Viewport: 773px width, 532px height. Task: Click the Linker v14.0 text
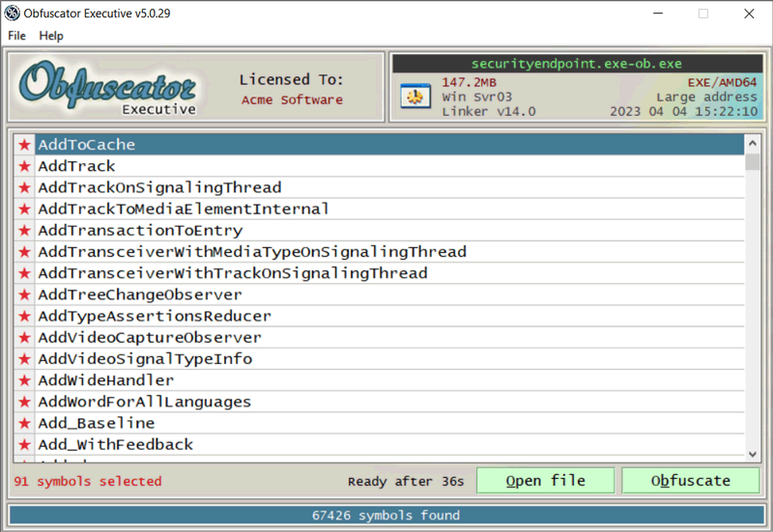[x=489, y=112]
